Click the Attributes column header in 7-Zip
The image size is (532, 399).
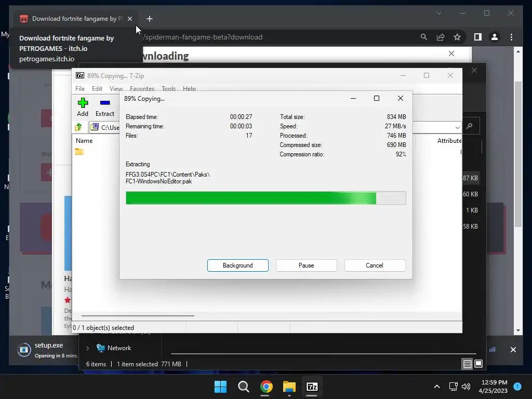(449, 140)
